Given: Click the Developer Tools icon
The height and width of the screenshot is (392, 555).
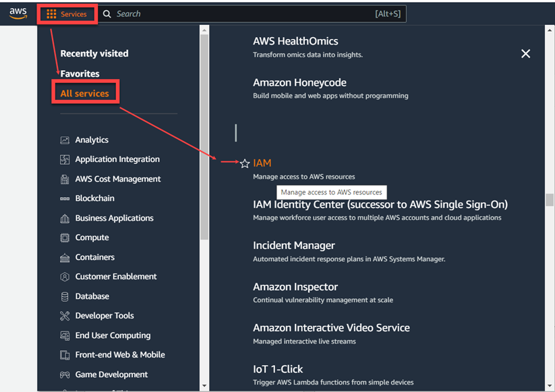Looking at the screenshot, I should point(65,316).
